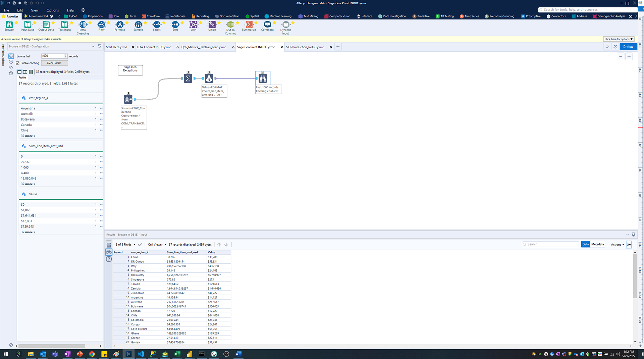Go to previous record with up arrow
644x359 pixels.
219,245
